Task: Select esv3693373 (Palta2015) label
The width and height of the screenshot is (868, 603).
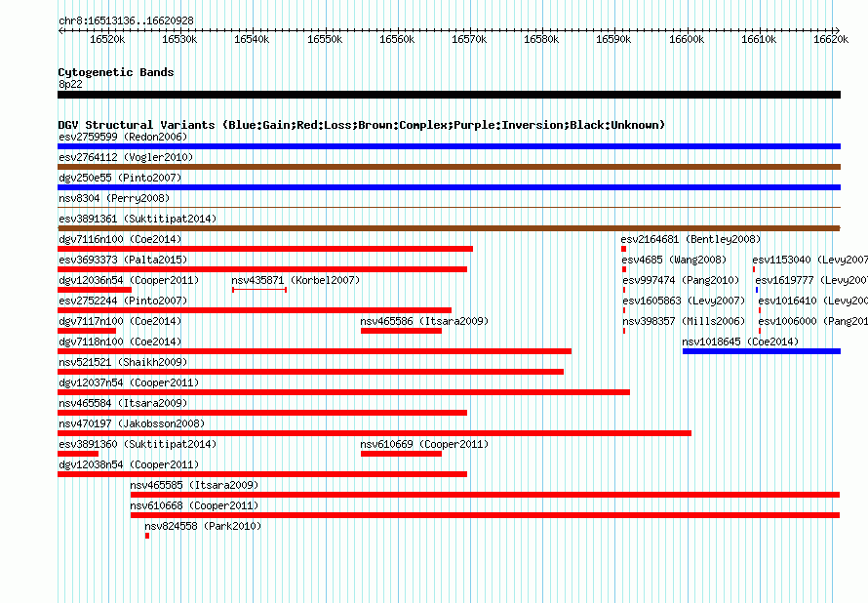Action: (123, 260)
